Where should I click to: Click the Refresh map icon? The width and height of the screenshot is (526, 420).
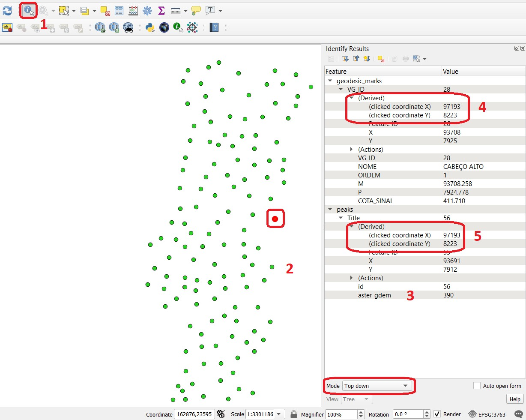point(7,10)
